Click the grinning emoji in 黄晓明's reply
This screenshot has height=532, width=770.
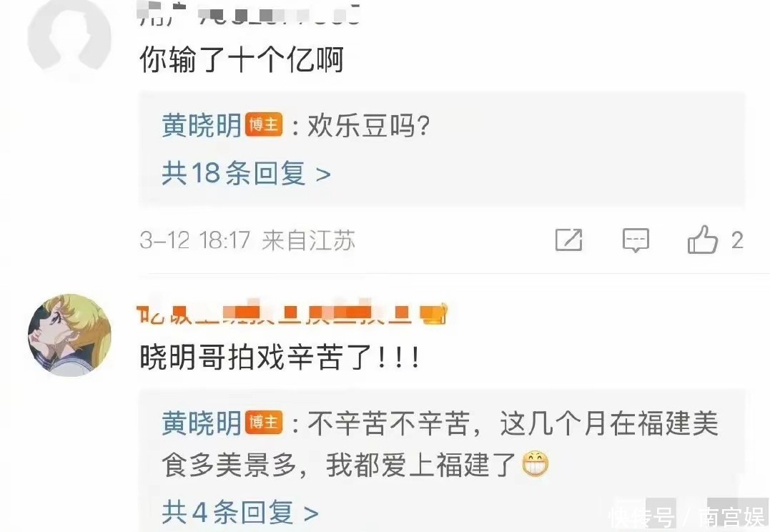[535, 464]
